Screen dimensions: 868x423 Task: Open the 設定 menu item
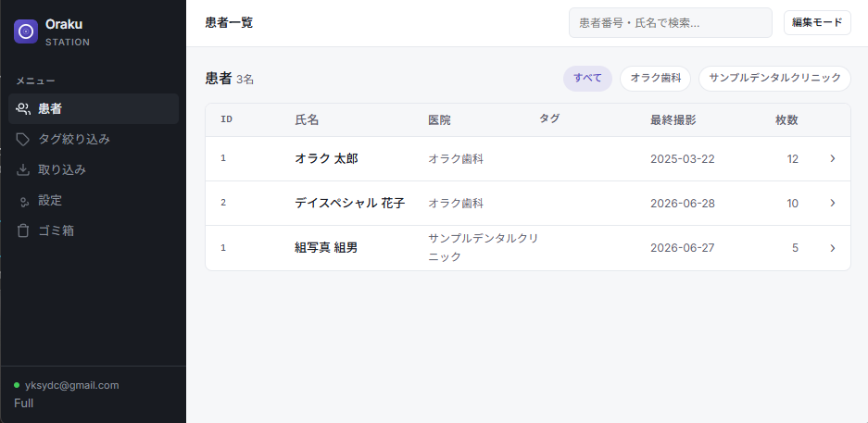[94, 200]
